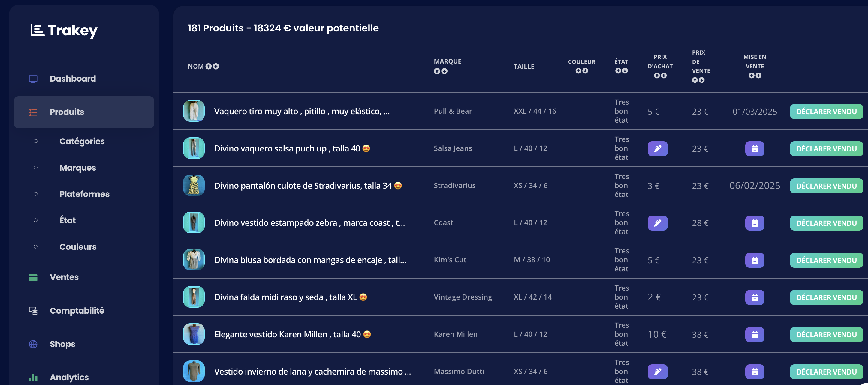Sort PRIX DE VENTE descending
Viewport: 868px width, 385px height.
pyautogui.click(x=701, y=80)
